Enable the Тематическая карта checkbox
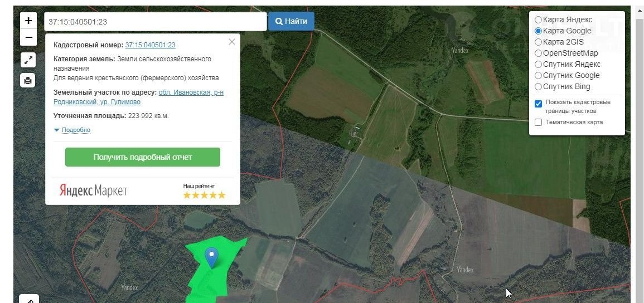 click(x=538, y=123)
